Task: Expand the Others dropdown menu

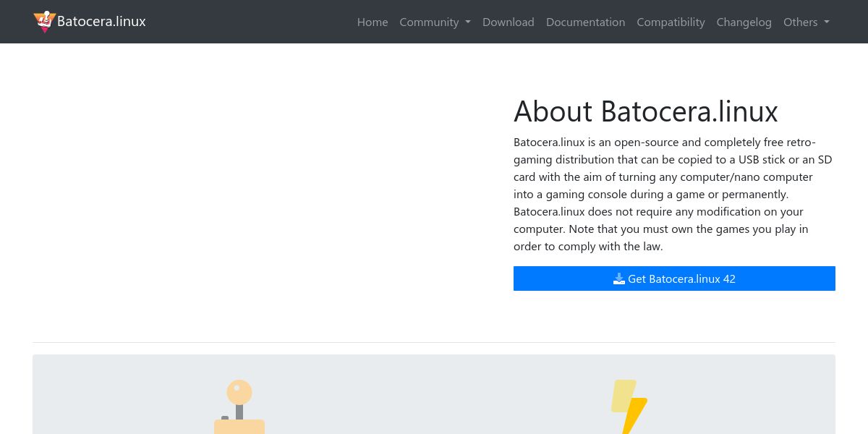Action: click(807, 22)
